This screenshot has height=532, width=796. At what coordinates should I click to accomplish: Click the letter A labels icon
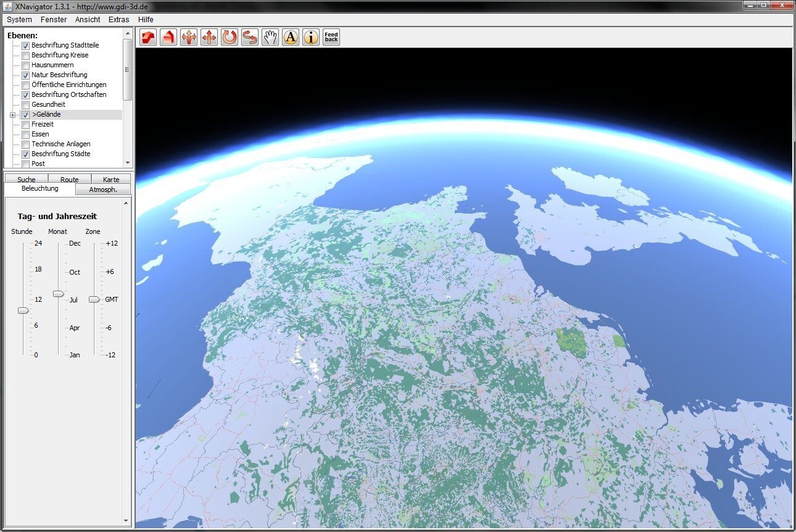290,37
